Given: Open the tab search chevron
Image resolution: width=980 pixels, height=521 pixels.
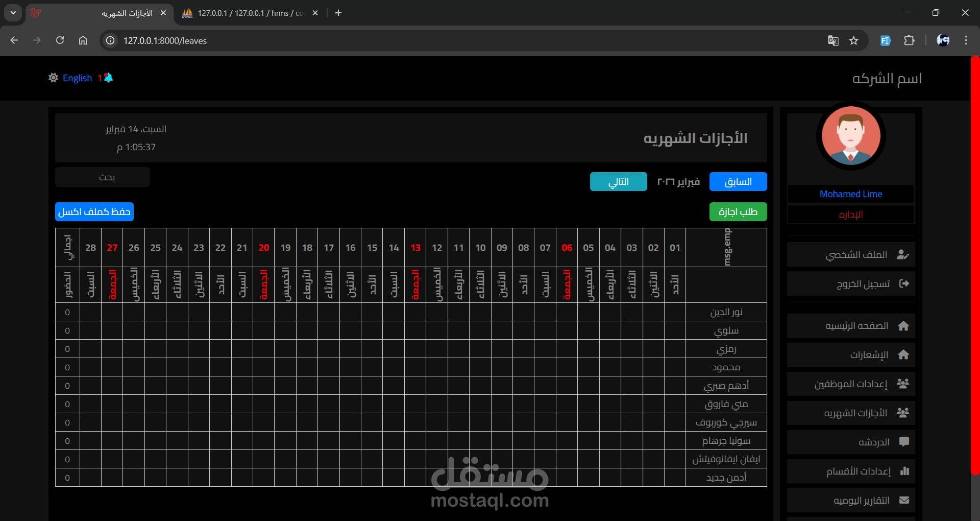Looking at the screenshot, I should (x=13, y=13).
